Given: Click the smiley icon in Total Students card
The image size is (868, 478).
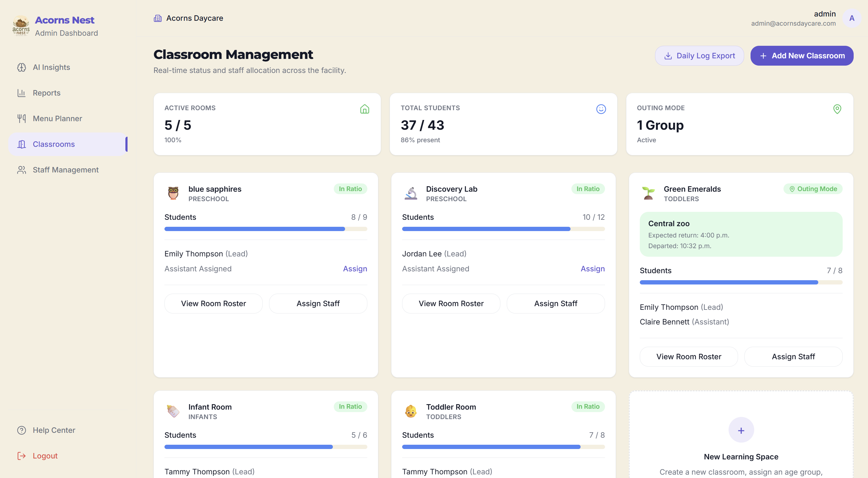Looking at the screenshot, I should pos(601,109).
